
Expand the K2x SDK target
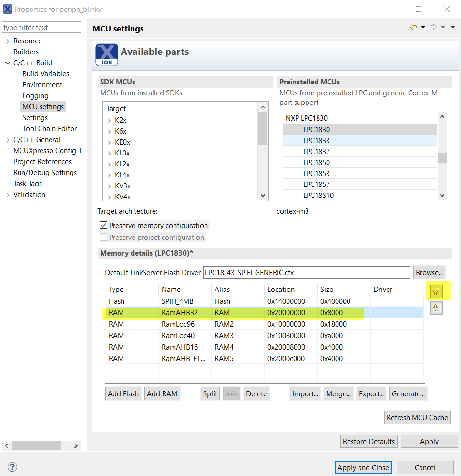pyautogui.click(x=109, y=121)
